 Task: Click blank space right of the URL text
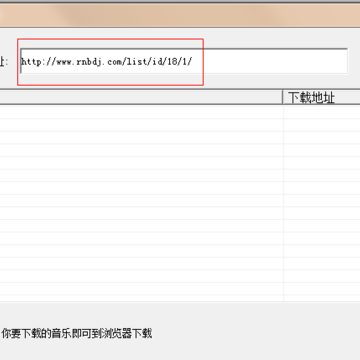[270, 62]
